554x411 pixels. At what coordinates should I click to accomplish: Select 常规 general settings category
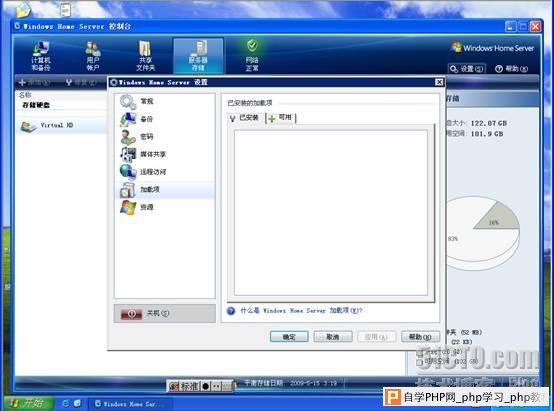(x=165, y=101)
